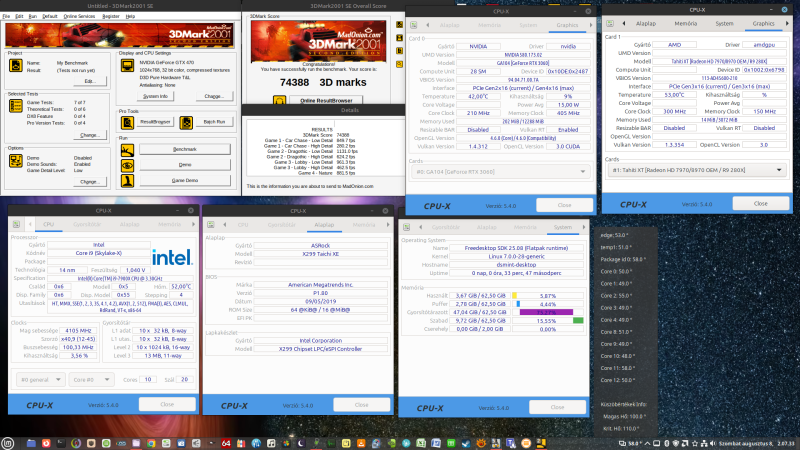Open the Linux Mint start menu
Image resolution: width=800 pixels, height=450 pixels.
click(7, 443)
